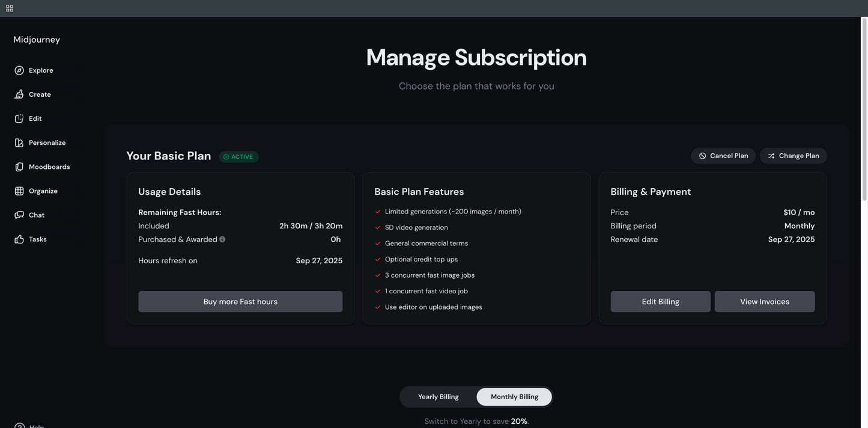Open Chat via speech bubble icon
The width and height of the screenshot is (868, 428).
tap(19, 215)
